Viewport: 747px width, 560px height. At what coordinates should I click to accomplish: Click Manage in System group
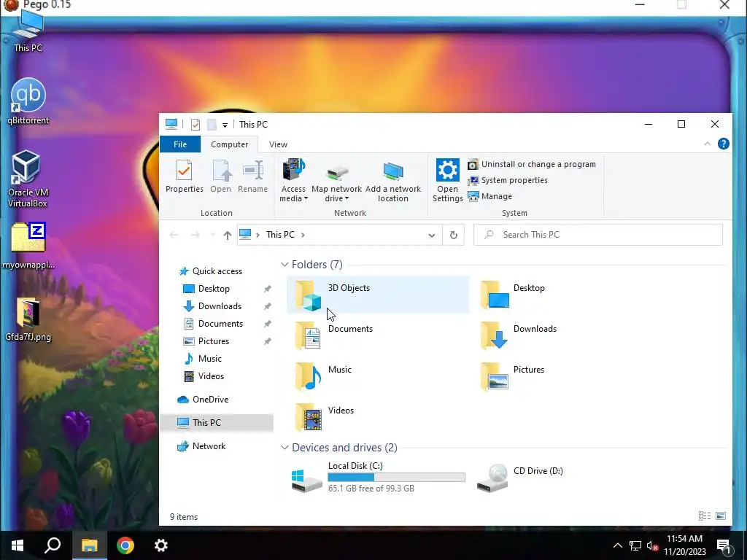click(489, 196)
